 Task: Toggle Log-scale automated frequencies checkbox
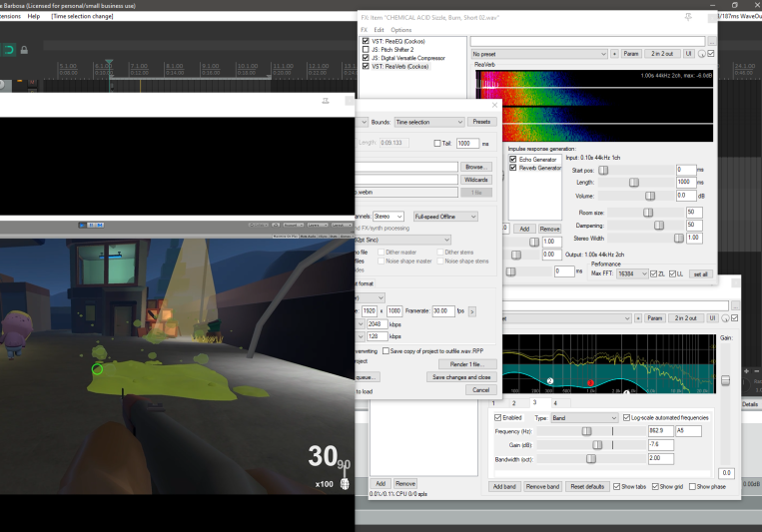626,417
